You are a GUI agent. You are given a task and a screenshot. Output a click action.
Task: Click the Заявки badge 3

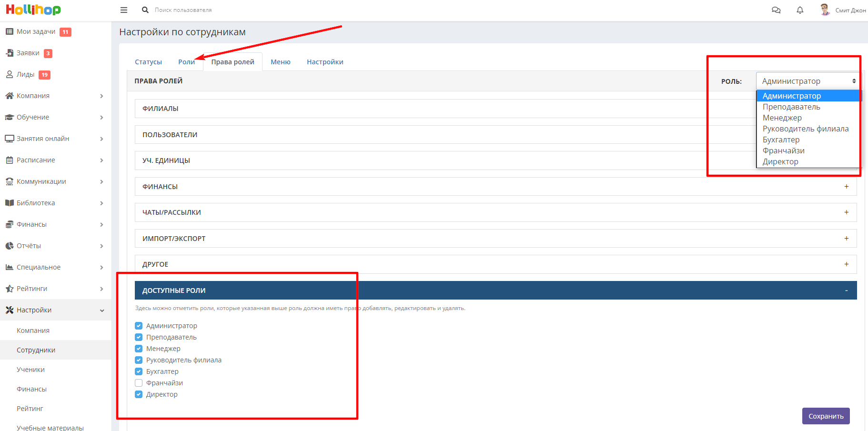tap(48, 53)
